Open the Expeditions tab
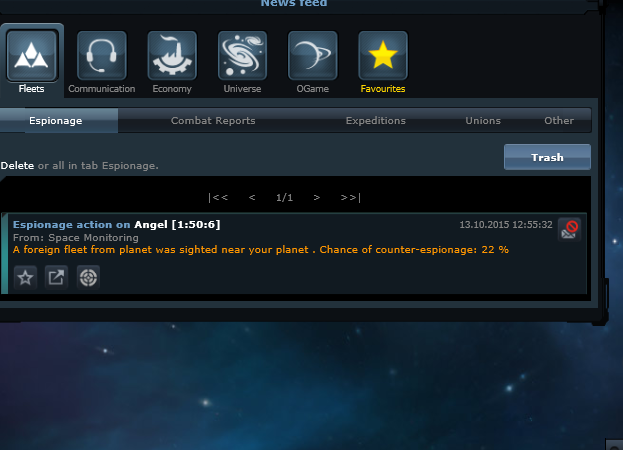 tap(375, 121)
